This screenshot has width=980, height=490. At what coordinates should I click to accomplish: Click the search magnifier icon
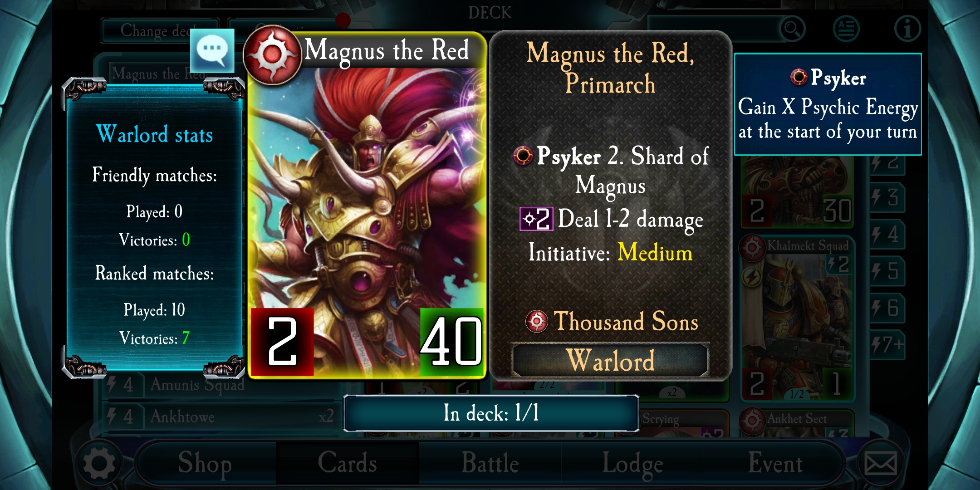coord(792,29)
